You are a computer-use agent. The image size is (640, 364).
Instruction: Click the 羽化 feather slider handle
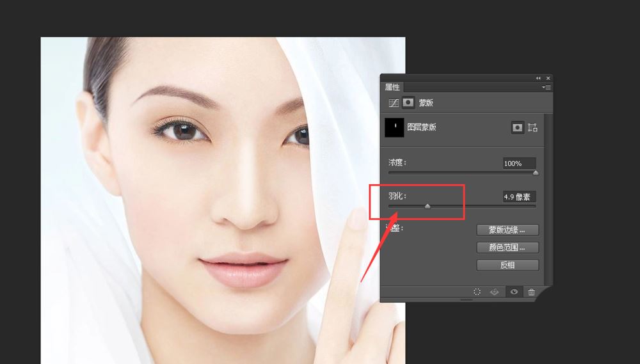pos(428,207)
